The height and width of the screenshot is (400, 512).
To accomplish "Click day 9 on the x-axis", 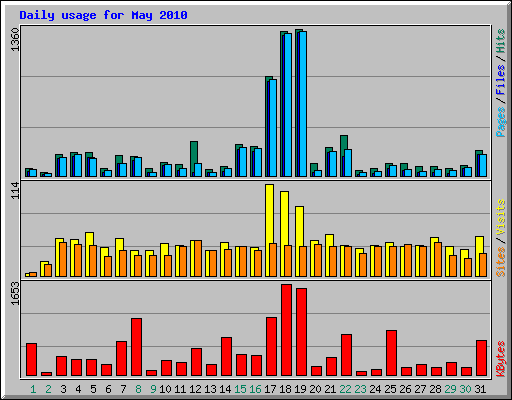I will click(153, 389).
